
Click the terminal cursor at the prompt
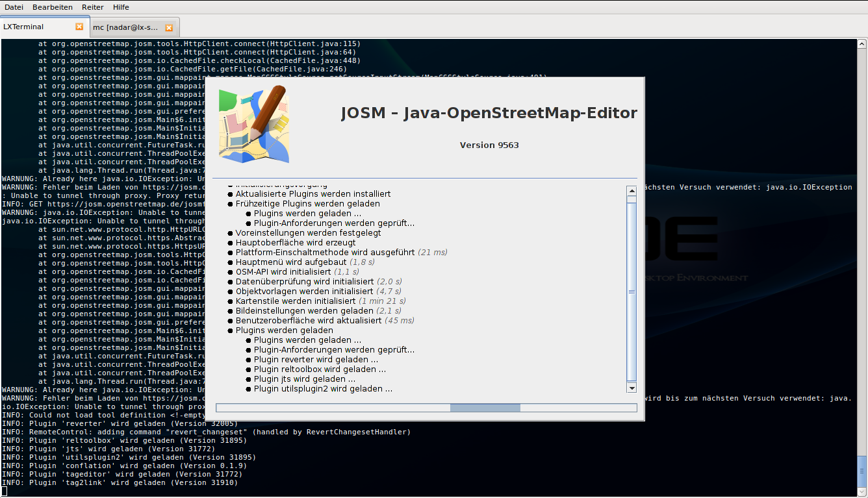point(5,491)
